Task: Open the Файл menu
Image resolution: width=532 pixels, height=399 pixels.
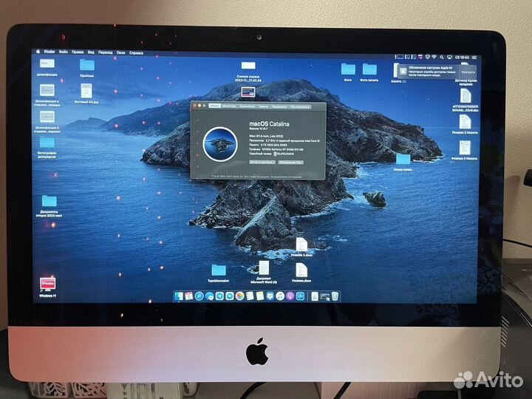Action: click(x=64, y=52)
